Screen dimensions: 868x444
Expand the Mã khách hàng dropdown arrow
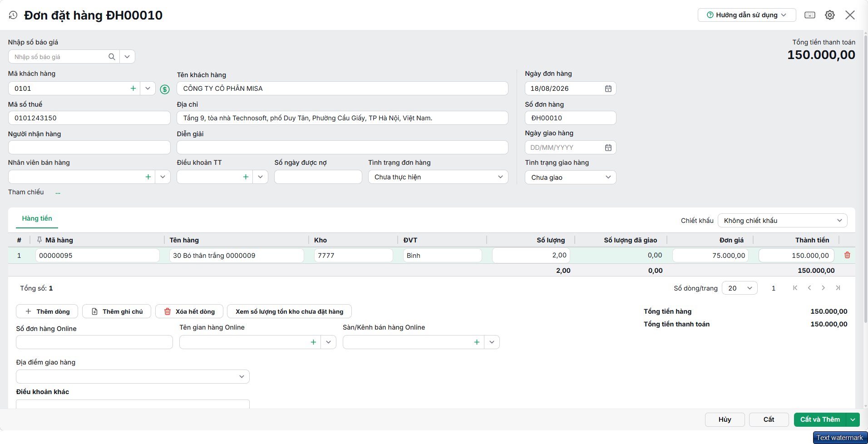pyautogui.click(x=148, y=89)
